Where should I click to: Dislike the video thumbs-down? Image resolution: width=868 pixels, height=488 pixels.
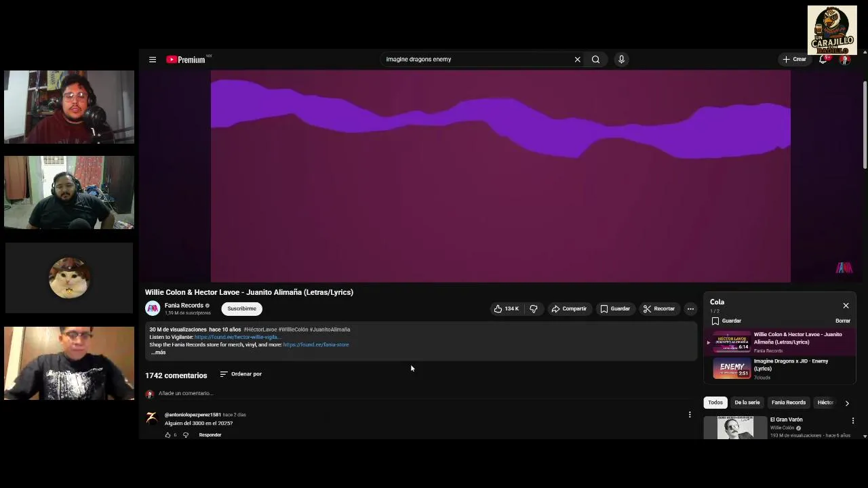coord(534,309)
